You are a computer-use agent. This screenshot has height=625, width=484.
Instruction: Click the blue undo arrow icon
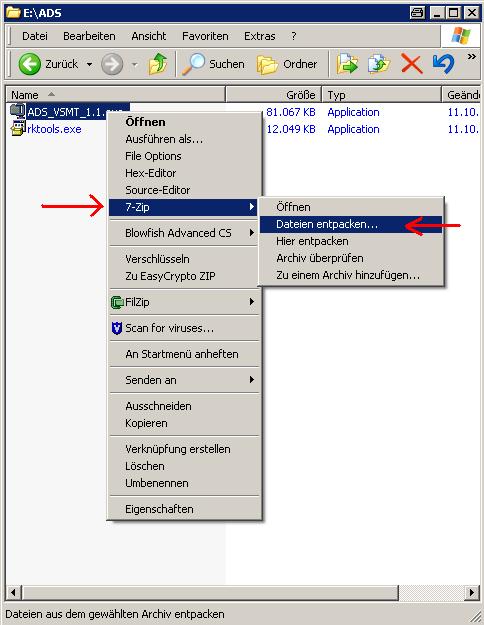(x=443, y=64)
